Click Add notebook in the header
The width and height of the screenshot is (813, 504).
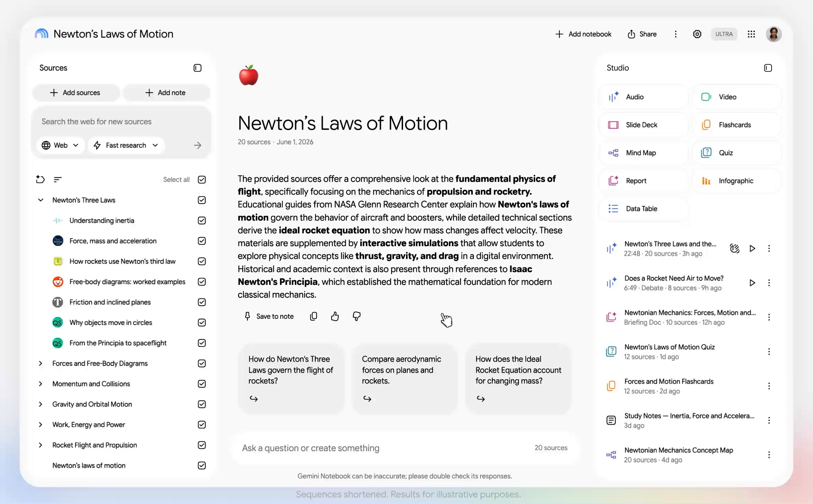583,34
